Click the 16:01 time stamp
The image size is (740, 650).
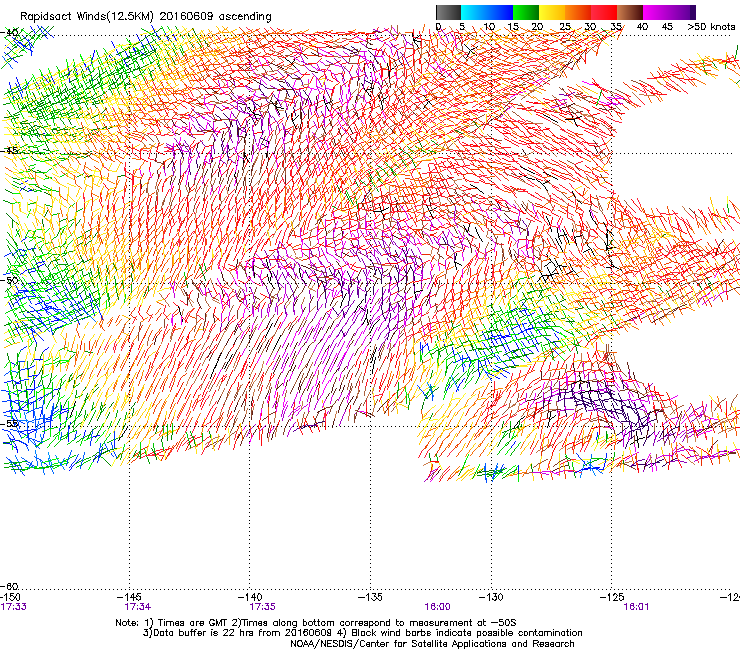click(x=636, y=607)
